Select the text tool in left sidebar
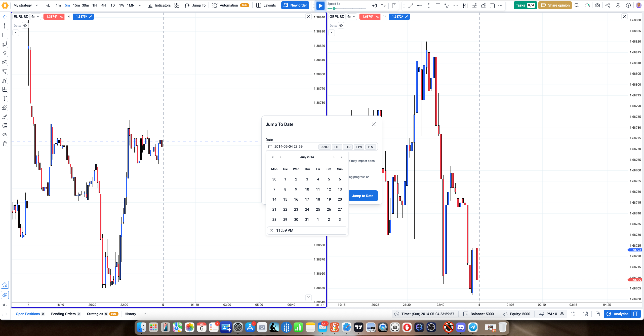644x336 pixels. pyautogui.click(x=5, y=98)
